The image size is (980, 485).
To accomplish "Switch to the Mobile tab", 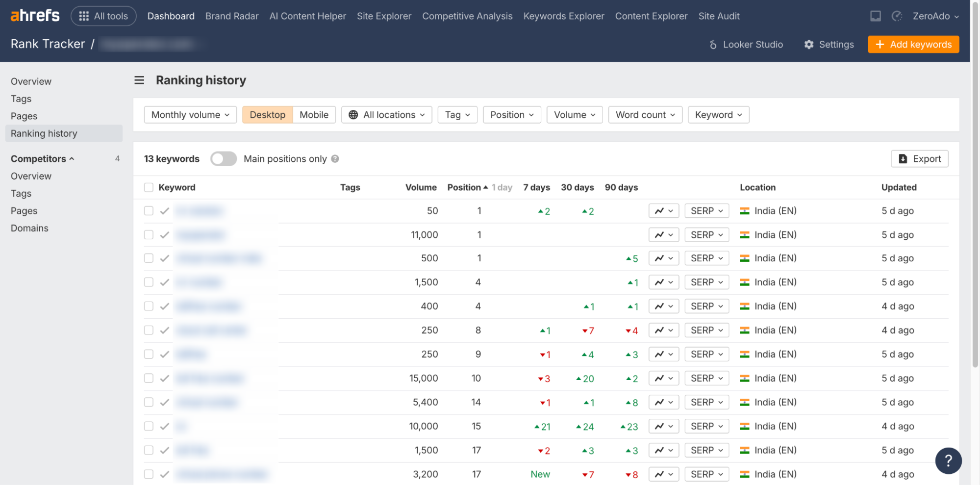I will pos(314,115).
